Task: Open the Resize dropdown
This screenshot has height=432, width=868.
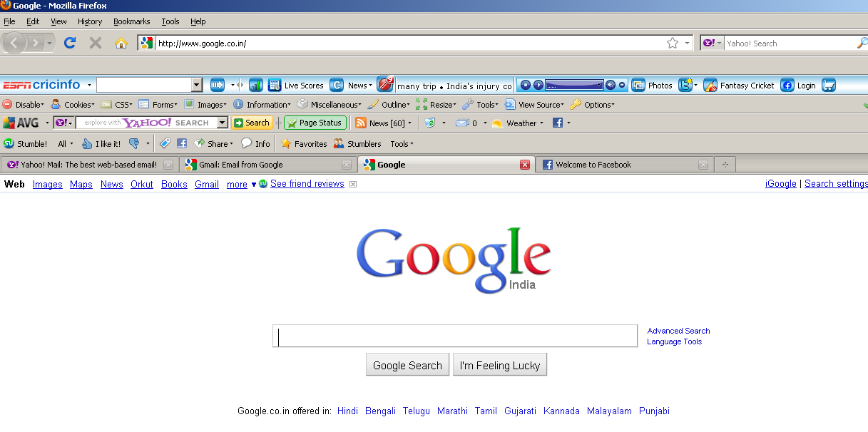Action: click(436, 105)
